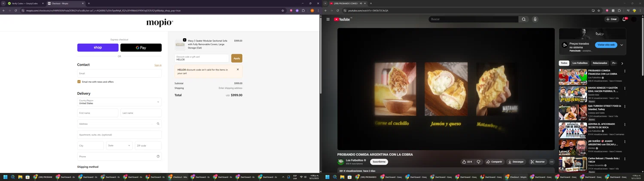Click Visitar sitio web ad button

606,45
